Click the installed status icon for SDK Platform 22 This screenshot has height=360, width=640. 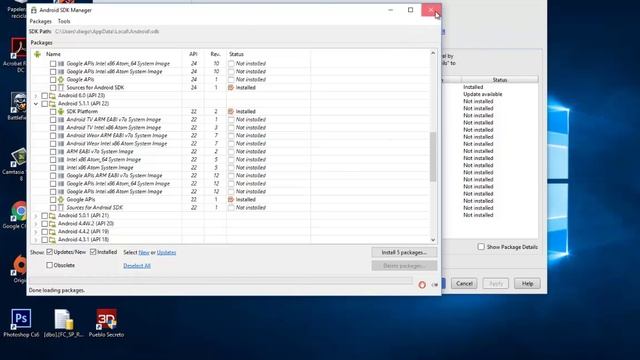(231, 111)
